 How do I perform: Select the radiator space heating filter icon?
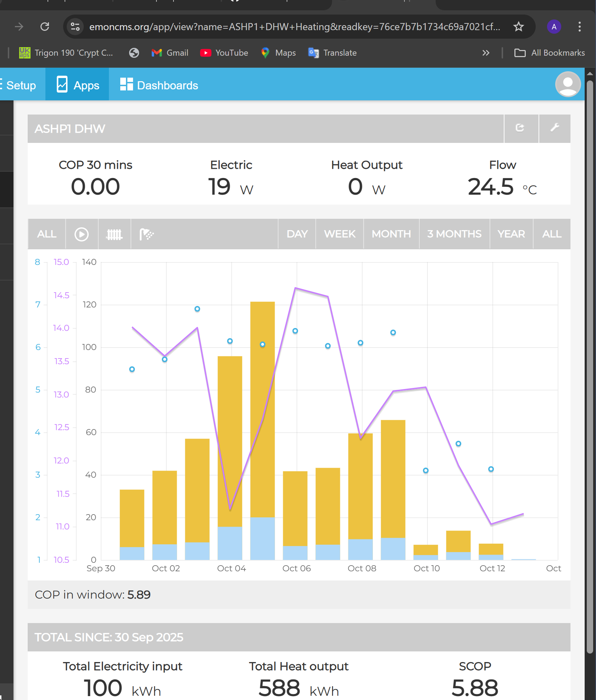coord(114,234)
